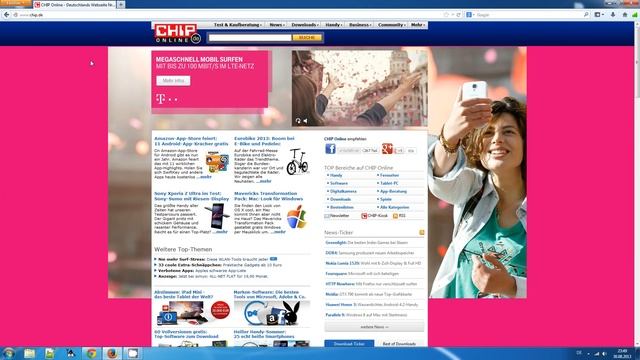The image size is (640, 360).
Task: Expand the Community navigation menu
Action: coord(391,25)
